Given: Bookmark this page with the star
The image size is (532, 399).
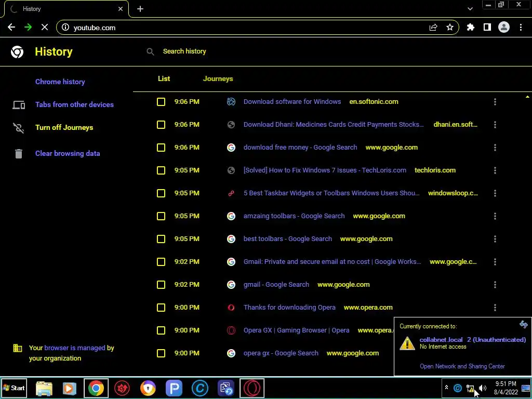Looking at the screenshot, I should pyautogui.click(x=450, y=28).
